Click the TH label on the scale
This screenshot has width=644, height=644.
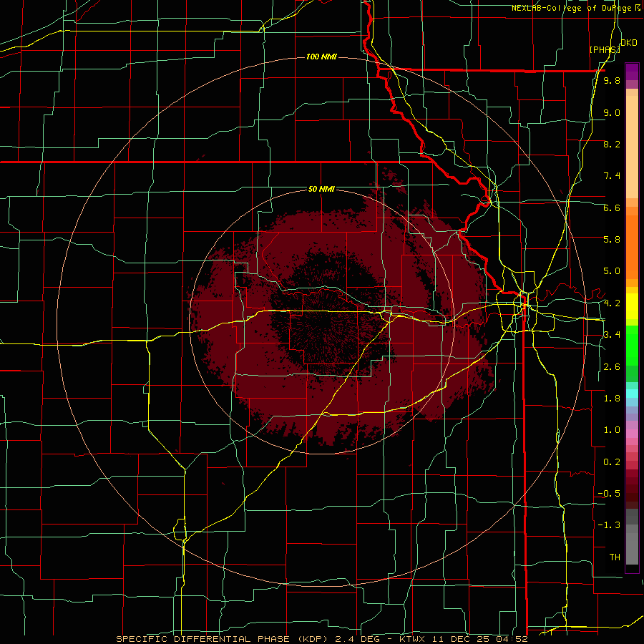(615, 557)
